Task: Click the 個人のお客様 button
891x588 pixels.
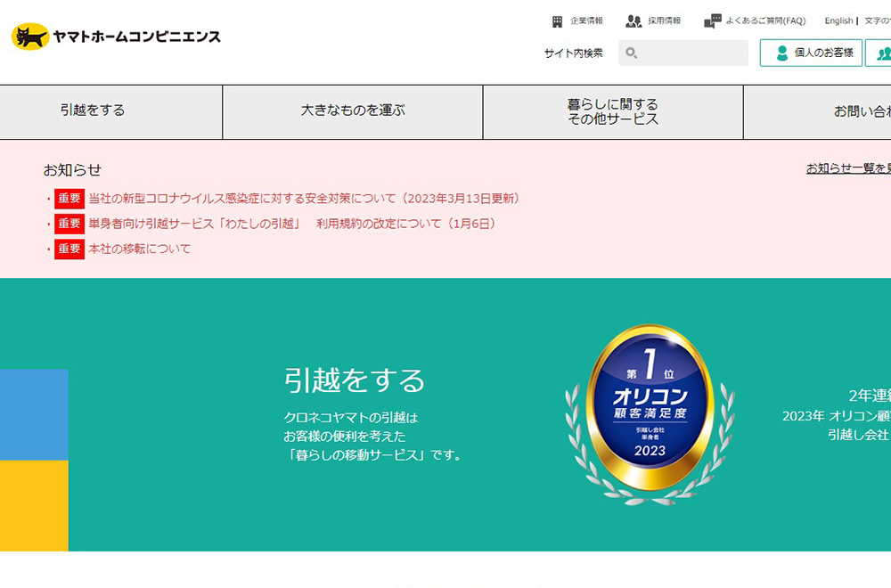Action: [x=811, y=53]
